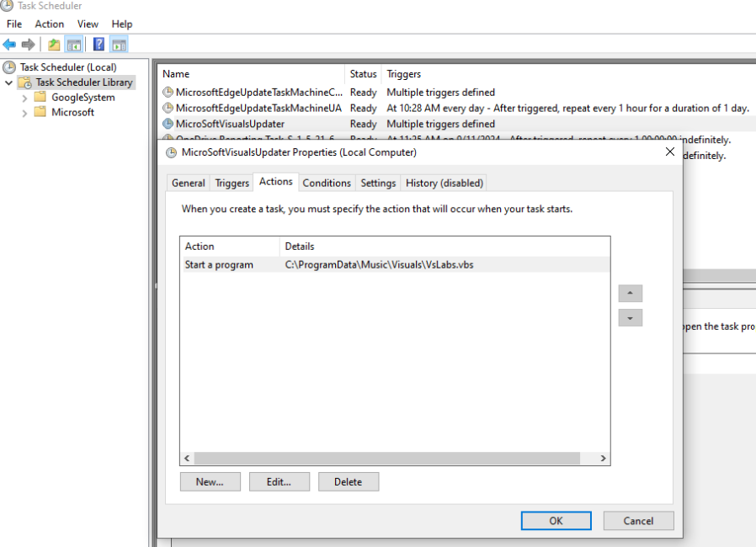Collapse the Task Scheduler Library node
The height and width of the screenshot is (547, 756).
coord(8,82)
